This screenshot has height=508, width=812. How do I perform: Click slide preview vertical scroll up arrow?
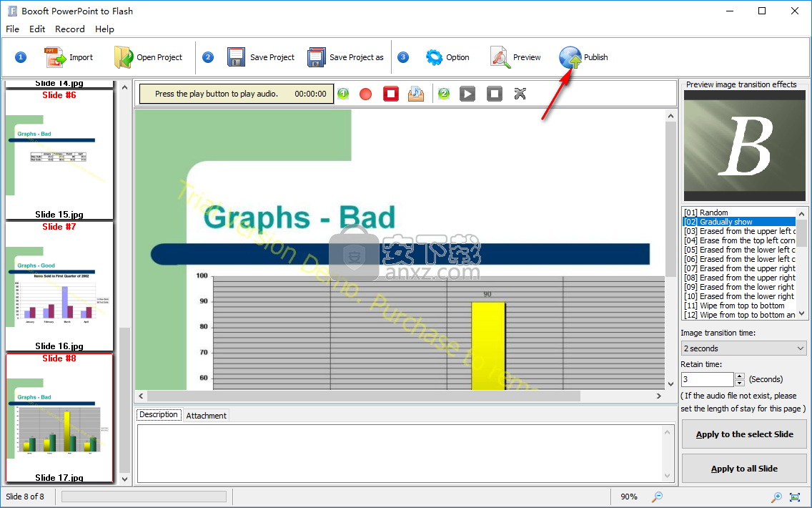(x=671, y=116)
